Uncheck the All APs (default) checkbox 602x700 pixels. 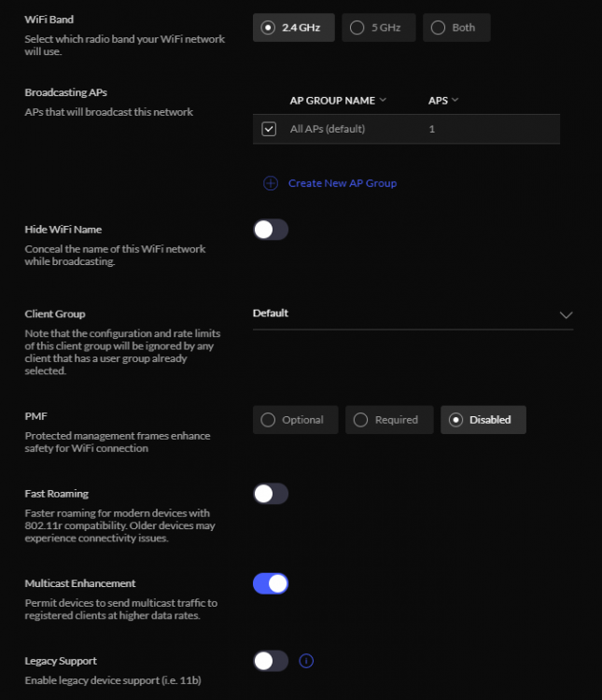(x=269, y=129)
